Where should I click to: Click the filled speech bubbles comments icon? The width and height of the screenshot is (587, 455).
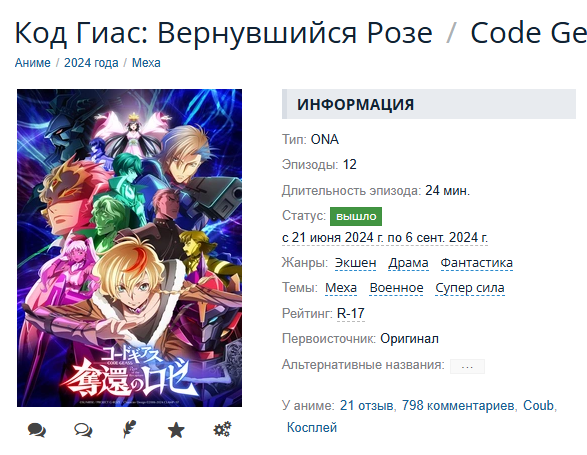pyautogui.click(x=37, y=430)
